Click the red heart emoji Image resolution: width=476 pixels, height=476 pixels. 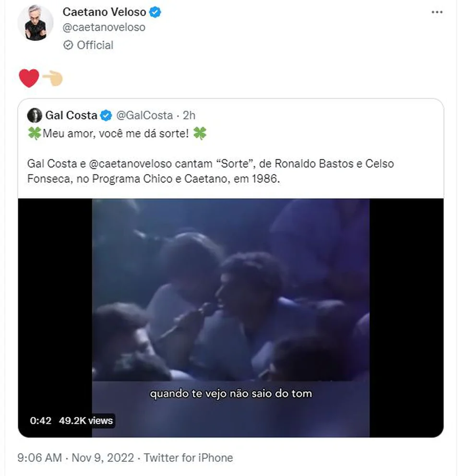29,78
